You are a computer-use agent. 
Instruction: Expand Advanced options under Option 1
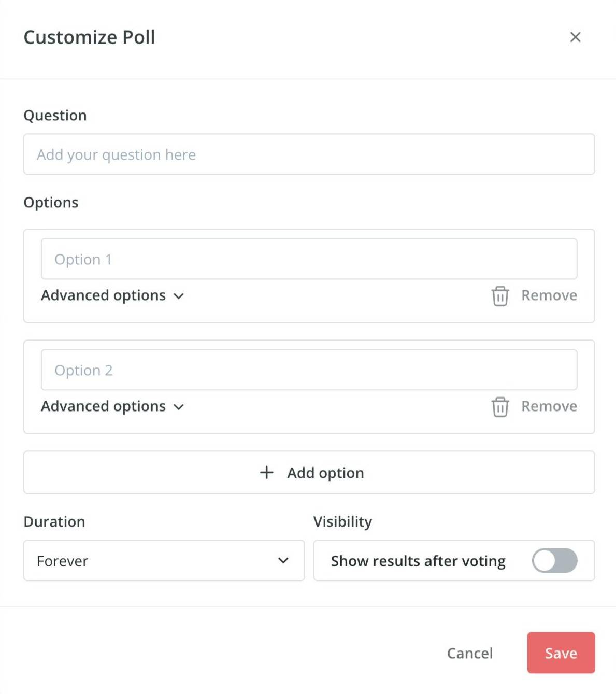[x=113, y=295]
